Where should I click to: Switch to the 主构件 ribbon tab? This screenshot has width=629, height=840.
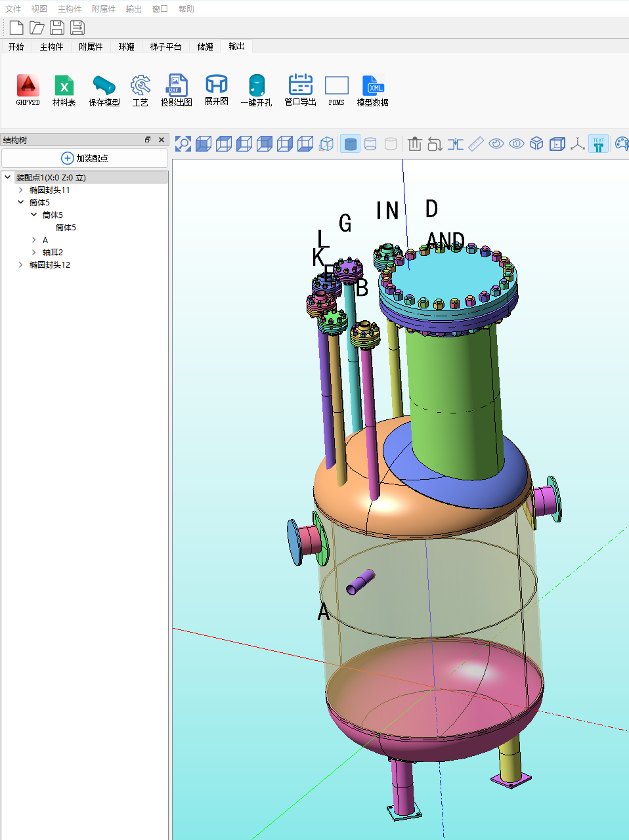click(x=51, y=47)
